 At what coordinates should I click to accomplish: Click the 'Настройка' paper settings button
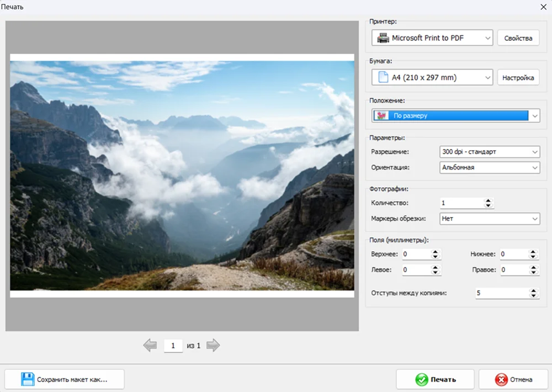coord(518,77)
